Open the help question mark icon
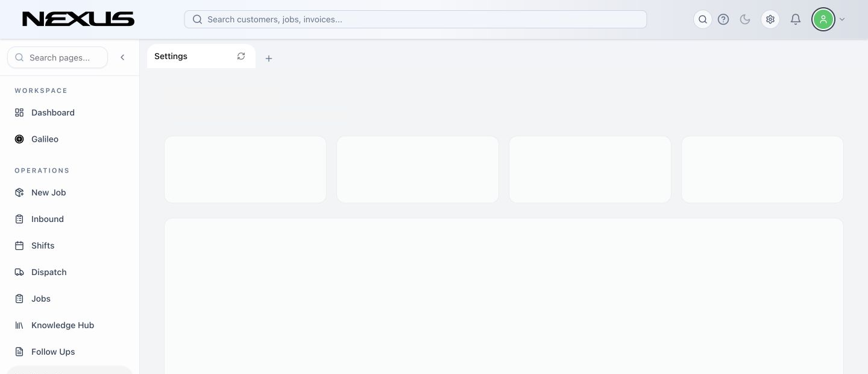The width and height of the screenshot is (868, 374). click(x=723, y=19)
